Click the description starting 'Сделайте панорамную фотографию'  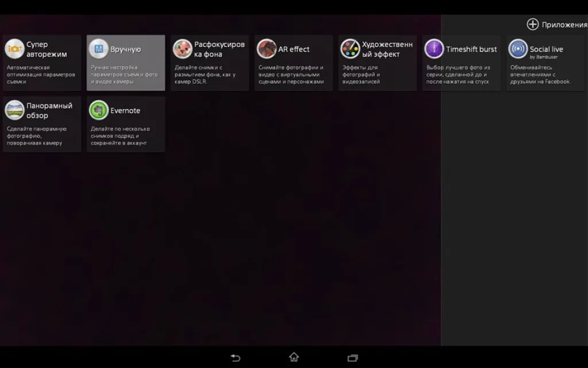point(36,136)
